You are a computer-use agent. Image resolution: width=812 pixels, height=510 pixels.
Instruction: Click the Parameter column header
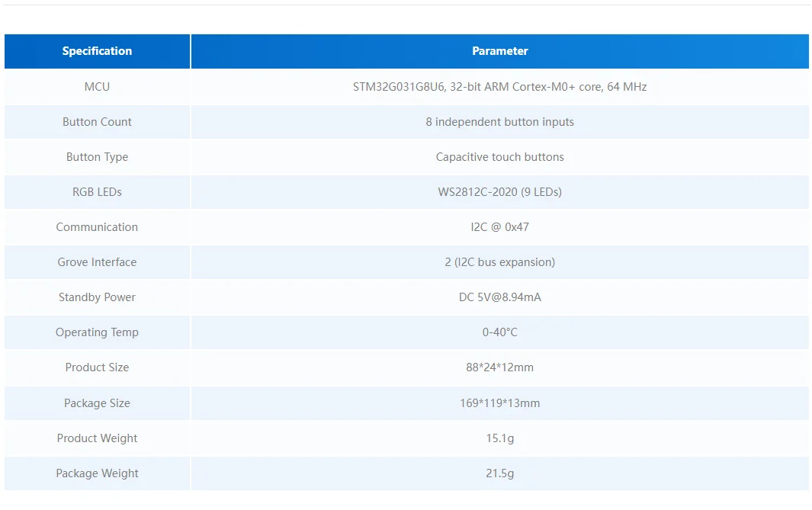499,51
